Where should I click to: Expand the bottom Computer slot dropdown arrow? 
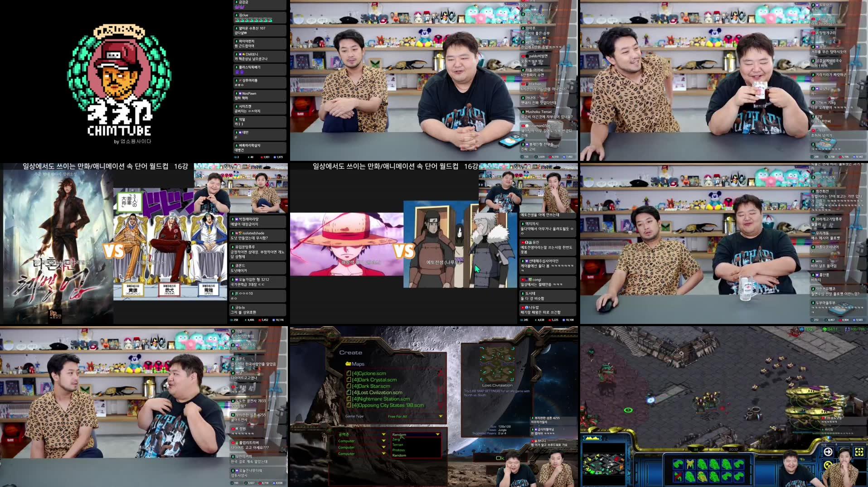(383, 453)
